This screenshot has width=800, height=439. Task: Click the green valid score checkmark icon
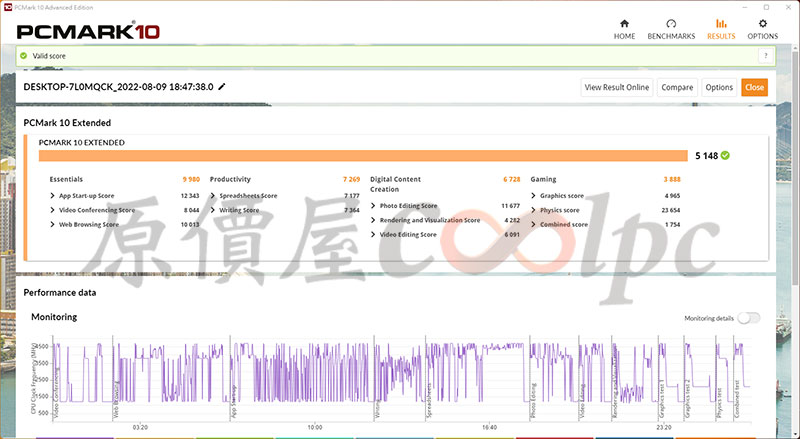pos(23,56)
